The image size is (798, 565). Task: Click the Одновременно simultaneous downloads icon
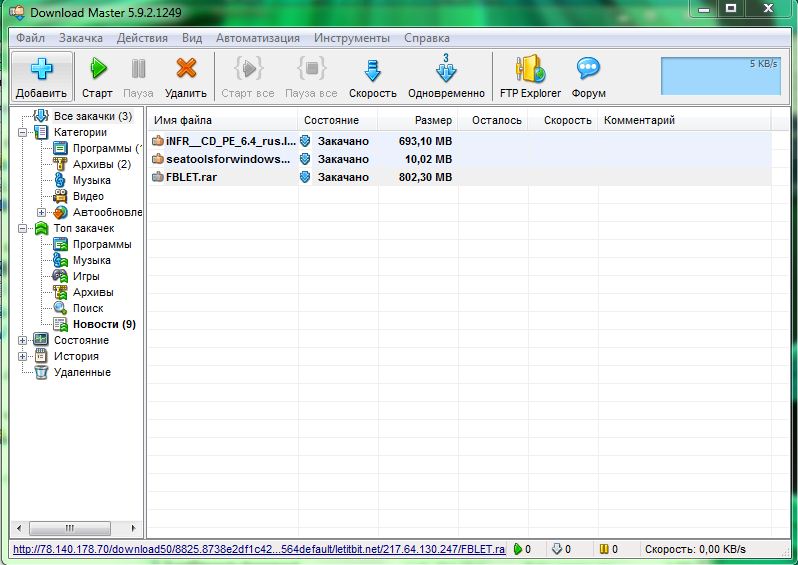445,69
